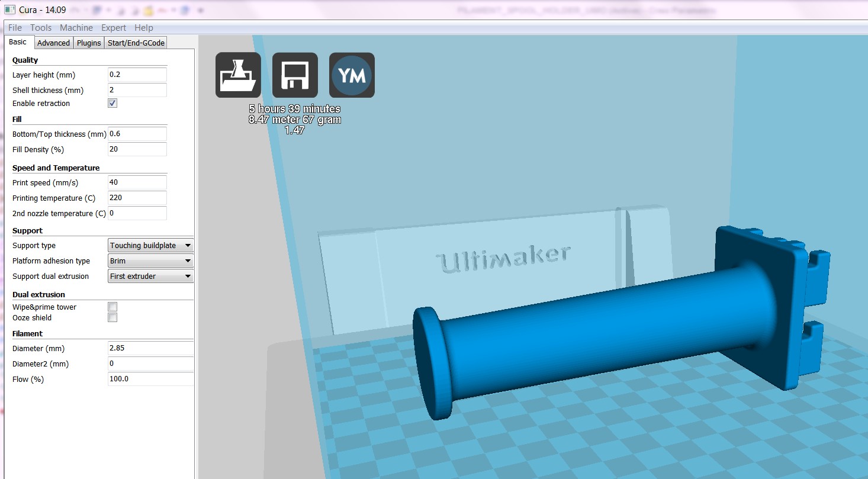Viewport: 868px width, 479px height.
Task: Click the Diameter2 (mm) input field
Action: 151,364
